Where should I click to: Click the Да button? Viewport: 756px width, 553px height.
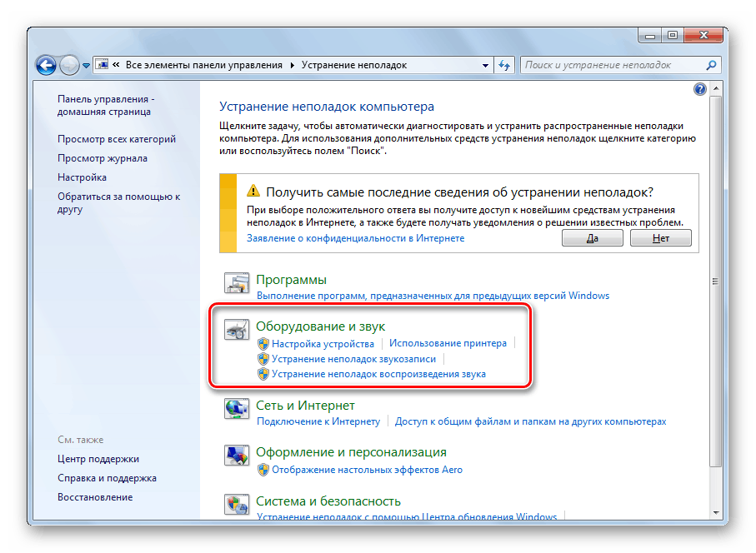592,238
